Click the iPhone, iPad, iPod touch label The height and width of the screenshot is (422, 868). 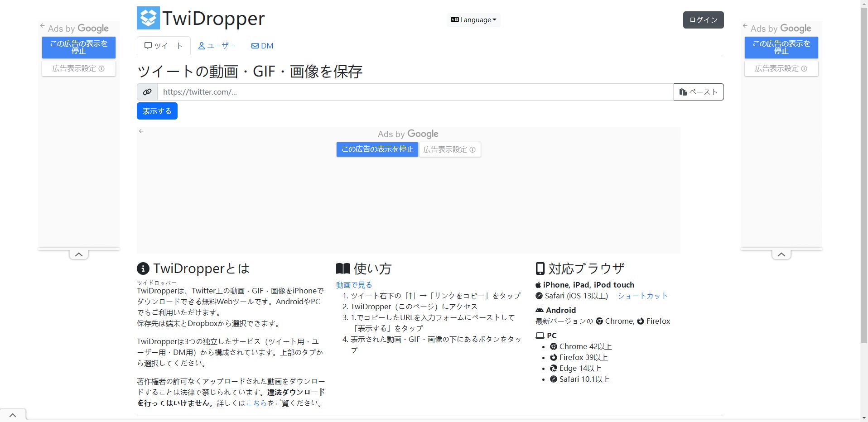pos(588,285)
